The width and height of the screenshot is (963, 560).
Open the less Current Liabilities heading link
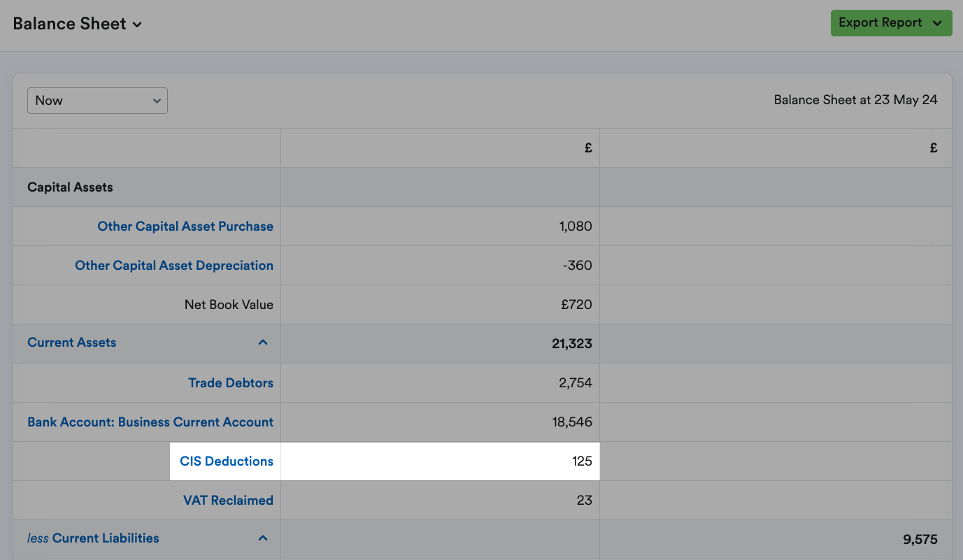(x=93, y=538)
